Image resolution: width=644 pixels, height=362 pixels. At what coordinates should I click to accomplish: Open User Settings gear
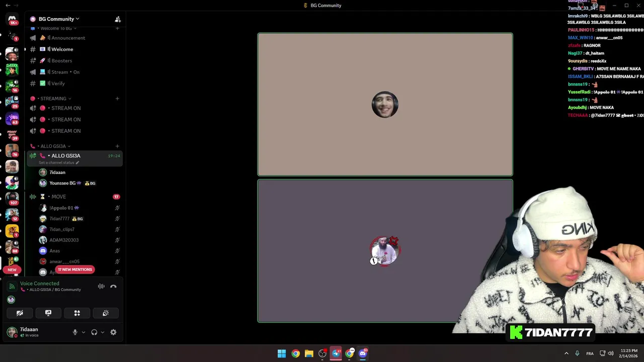pyautogui.click(x=113, y=332)
